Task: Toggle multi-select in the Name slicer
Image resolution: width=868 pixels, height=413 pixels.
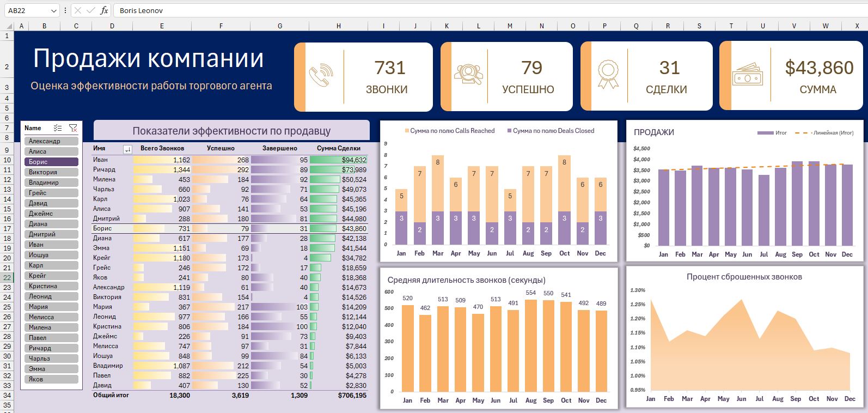Action: [58, 128]
